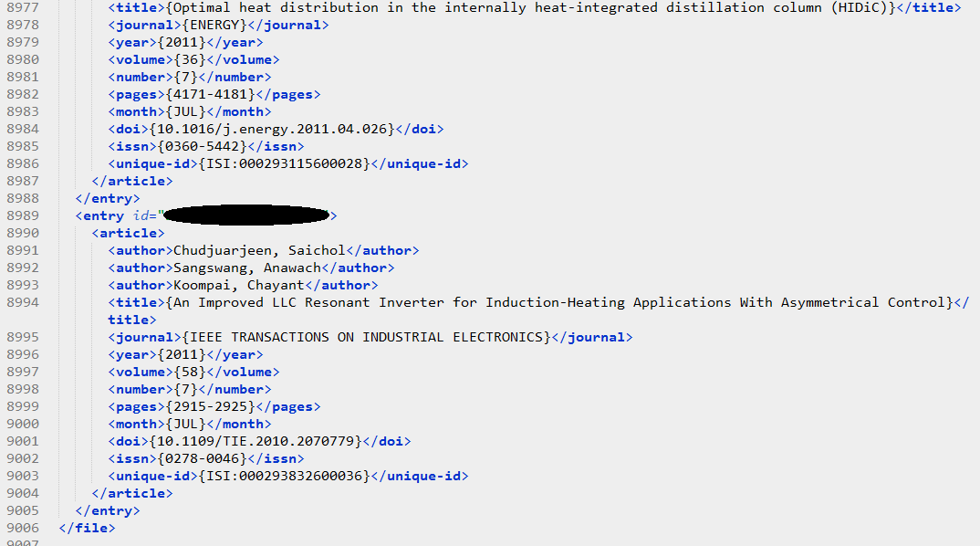Image resolution: width=980 pixels, height=546 pixels.
Task: Click the number value on line 8998
Action: tap(185, 389)
